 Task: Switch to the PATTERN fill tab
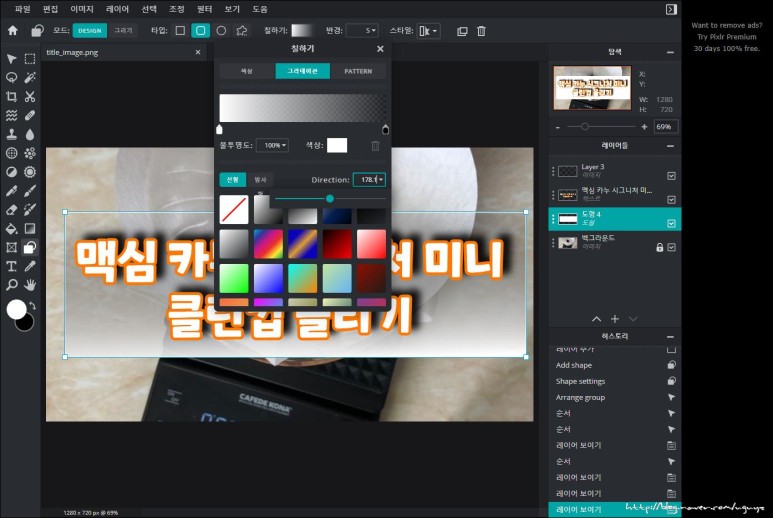point(358,71)
